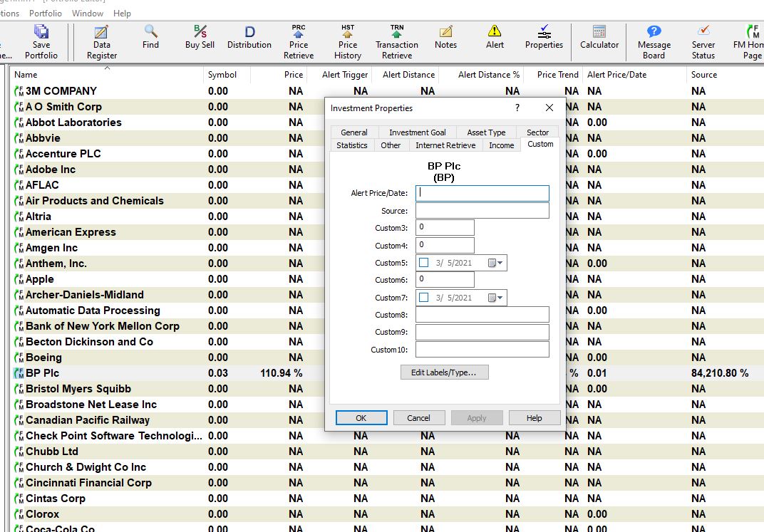Image resolution: width=764 pixels, height=532 pixels.
Task: Click the investment icon beside Boeing
Action: coord(19,358)
